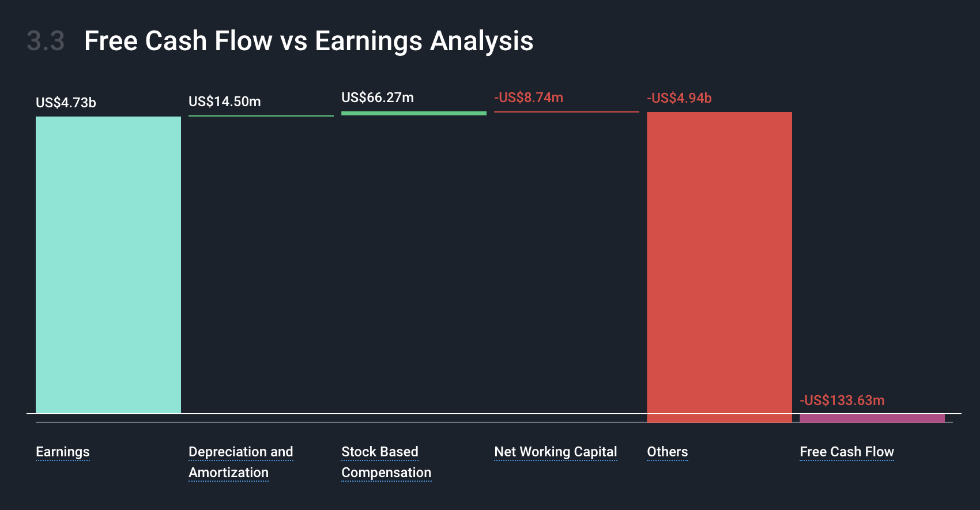Select the teal Earnings bar
Screen dimensions: 980x510
tap(108, 265)
